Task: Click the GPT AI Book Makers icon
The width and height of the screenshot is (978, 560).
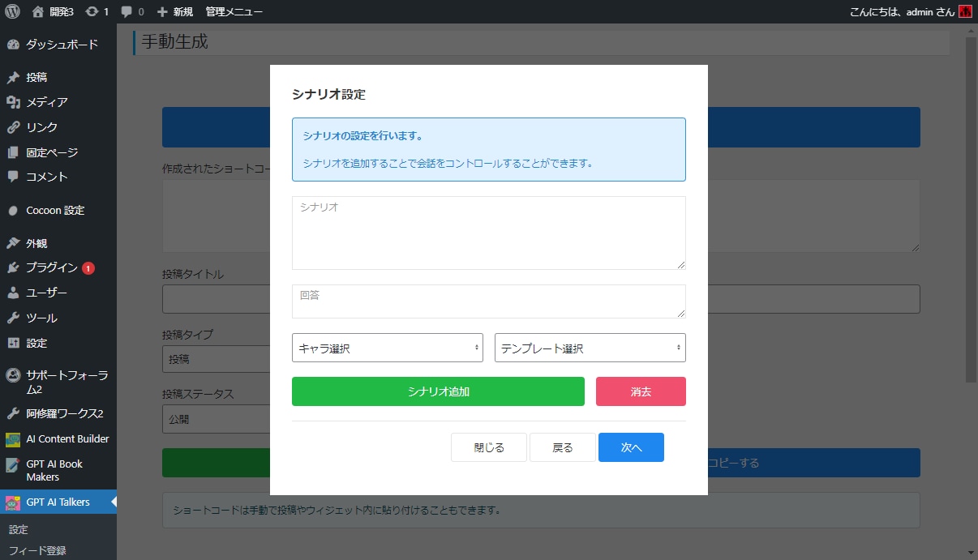Action: (x=13, y=464)
